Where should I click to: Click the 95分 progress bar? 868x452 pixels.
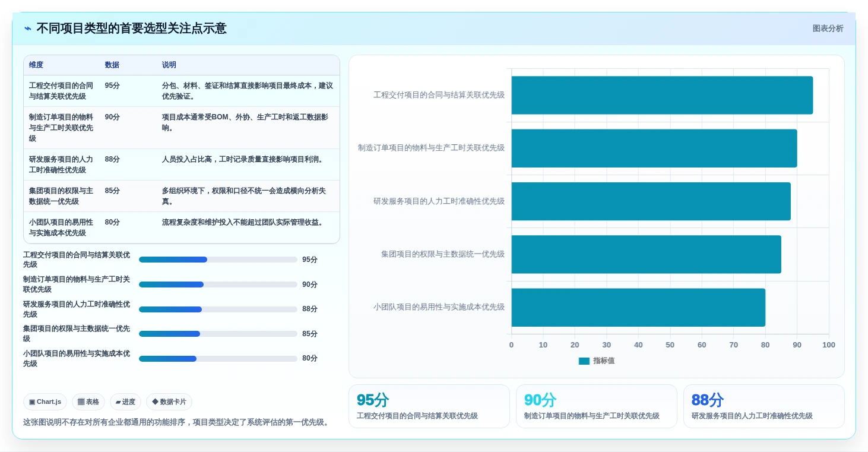[218, 260]
